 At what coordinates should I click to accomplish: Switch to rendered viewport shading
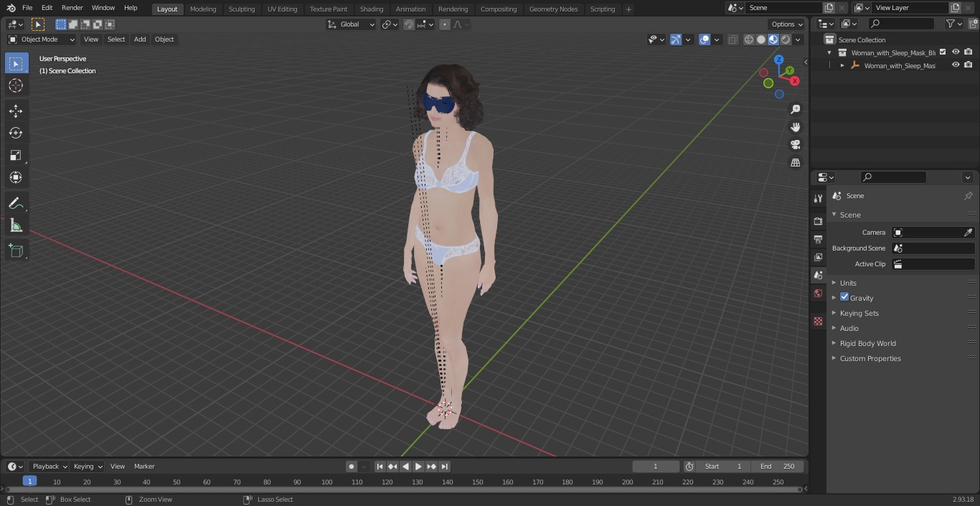click(x=786, y=39)
